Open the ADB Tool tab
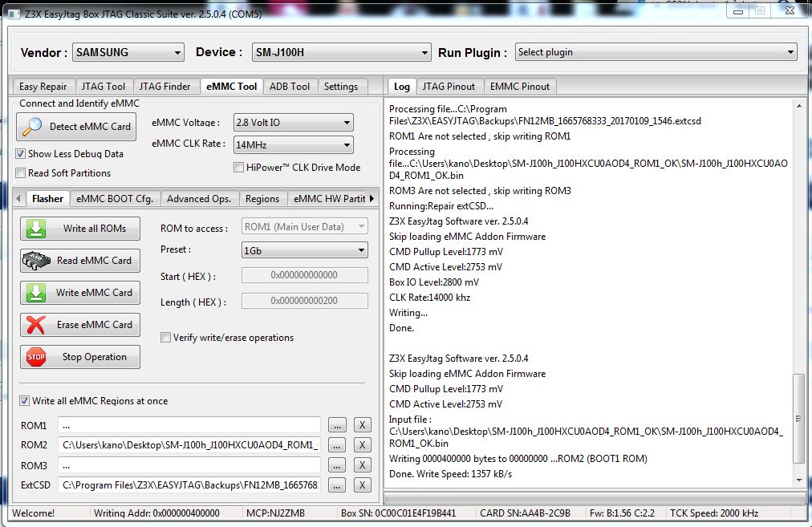The image size is (812, 527). pyautogui.click(x=290, y=87)
